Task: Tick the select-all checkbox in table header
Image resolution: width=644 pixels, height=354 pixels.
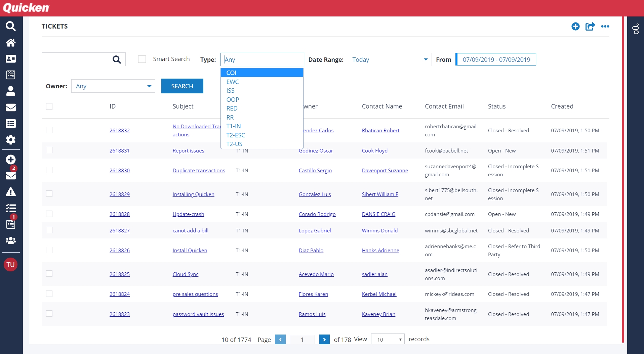Action: point(49,106)
